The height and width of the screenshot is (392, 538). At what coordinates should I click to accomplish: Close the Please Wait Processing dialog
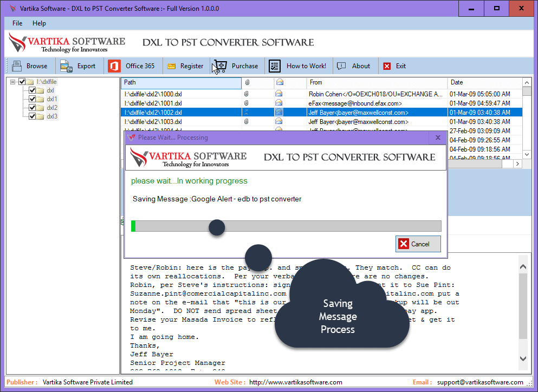point(438,138)
